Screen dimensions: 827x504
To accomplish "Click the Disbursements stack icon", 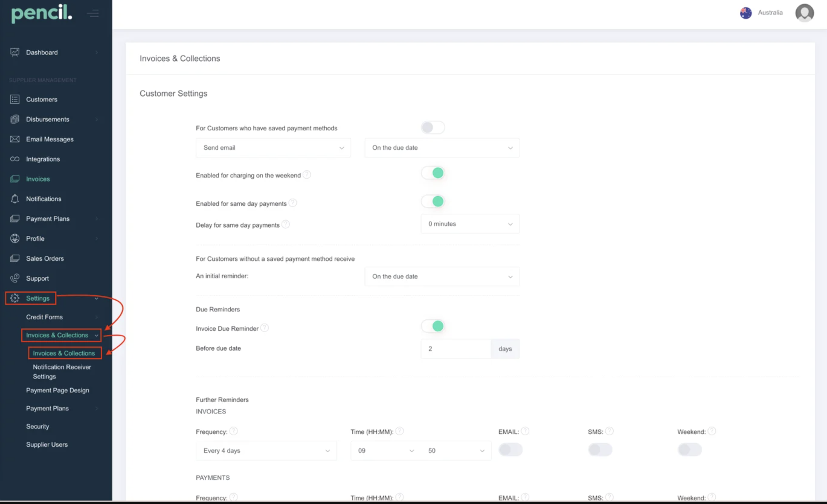I will point(14,119).
